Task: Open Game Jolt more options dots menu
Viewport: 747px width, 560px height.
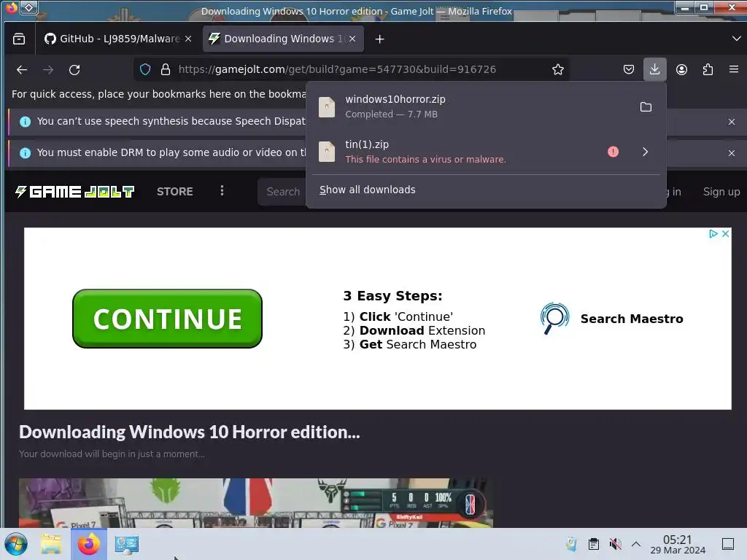Action: click(x=222, y=191)
